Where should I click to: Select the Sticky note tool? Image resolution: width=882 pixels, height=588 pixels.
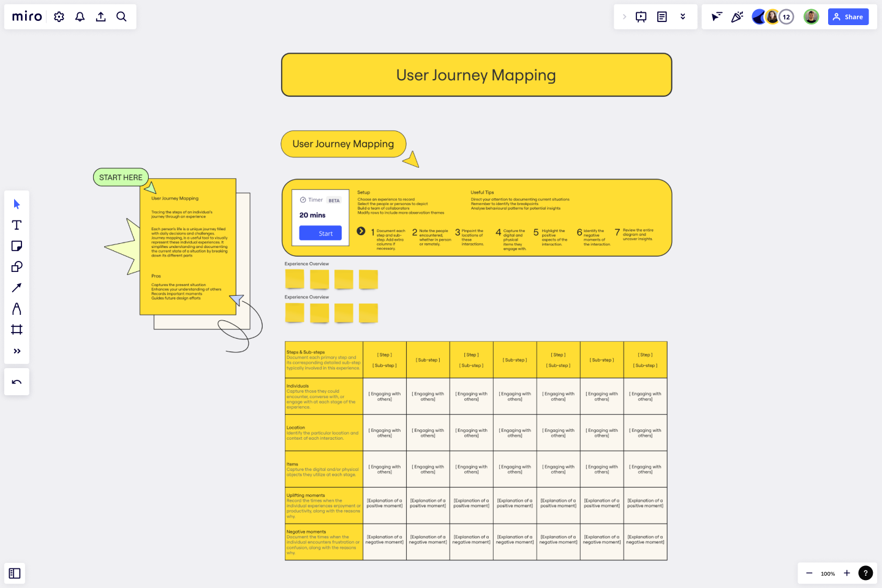click(17, 246)
